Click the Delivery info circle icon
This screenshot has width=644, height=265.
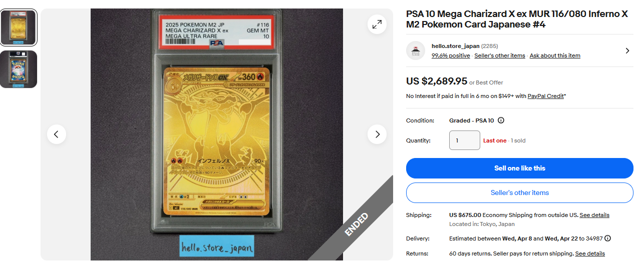(607, 238)
